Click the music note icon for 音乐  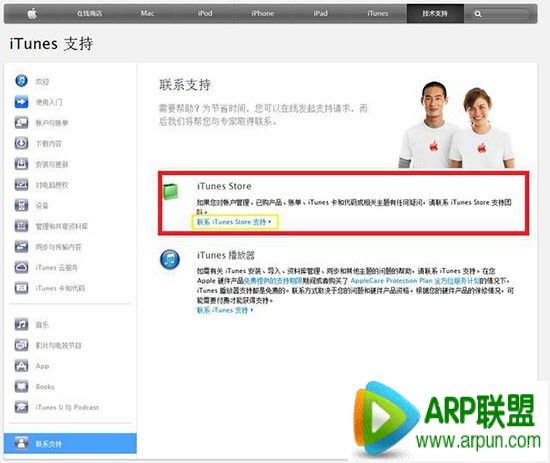[x=21, y=324]
